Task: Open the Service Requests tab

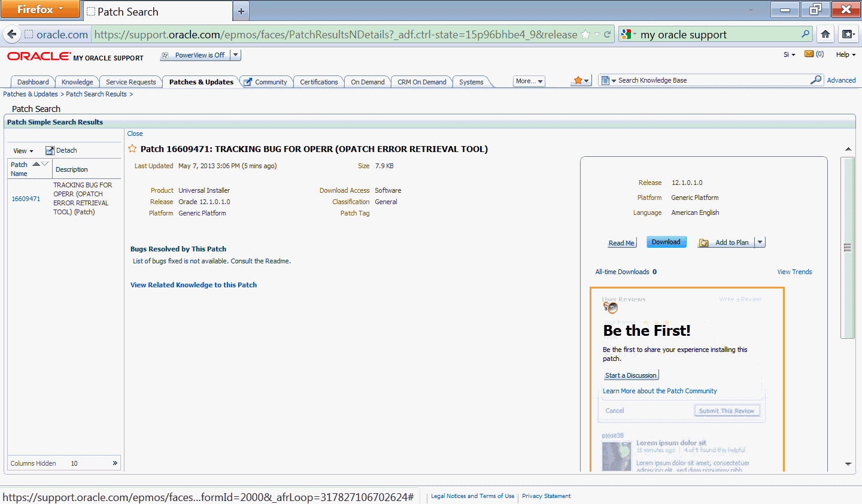Action: (130, 82)
